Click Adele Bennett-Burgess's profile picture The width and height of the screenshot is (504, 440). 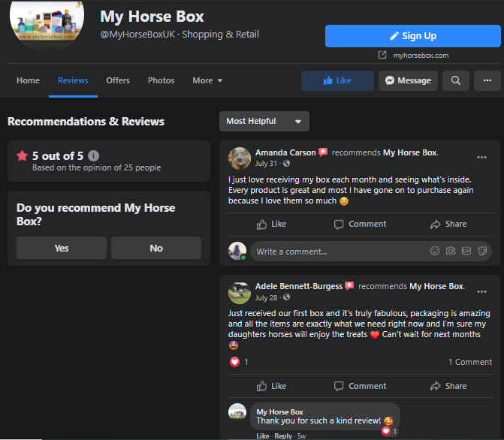240,293
